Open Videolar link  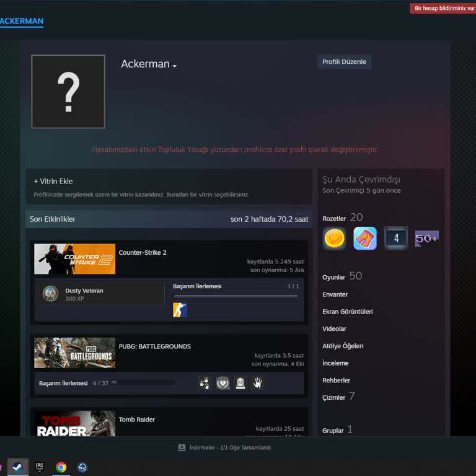click(x=334, y=328)
